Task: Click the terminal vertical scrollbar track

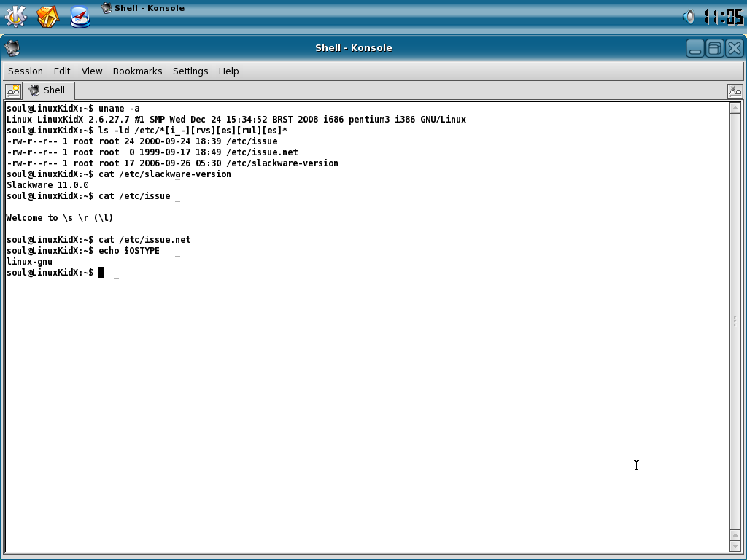Action: click(735, 322)
